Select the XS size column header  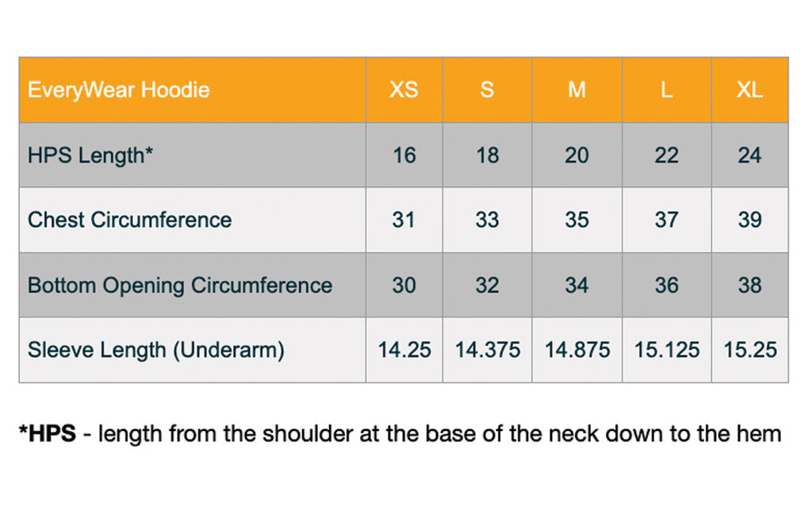(404, 90)
